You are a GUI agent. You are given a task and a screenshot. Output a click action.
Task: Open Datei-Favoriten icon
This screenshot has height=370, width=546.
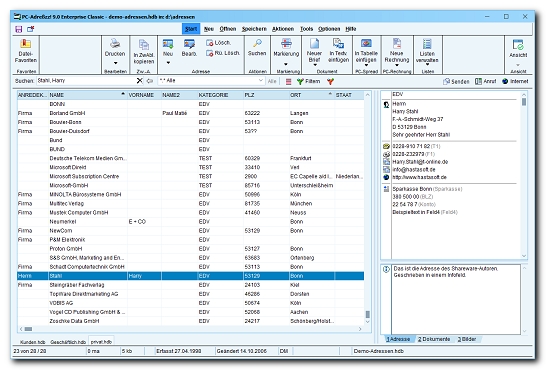(25, 44)
